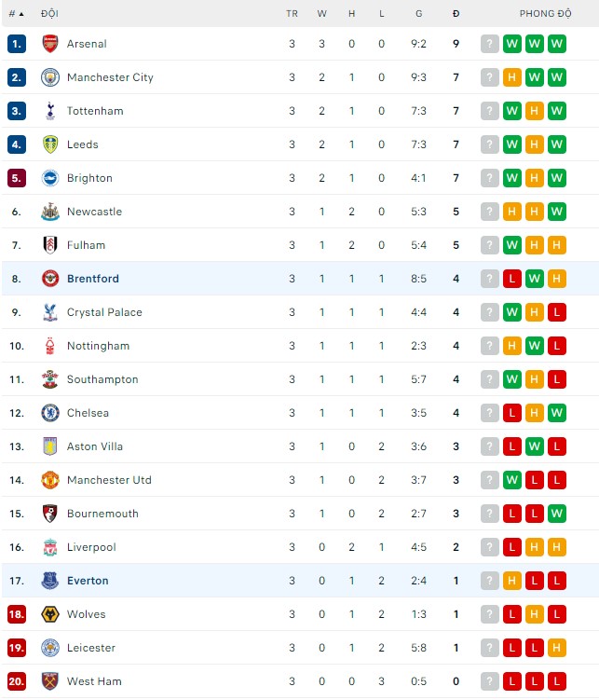Click the ĐỘI column header
599x700 pixels.
(49, 14)
